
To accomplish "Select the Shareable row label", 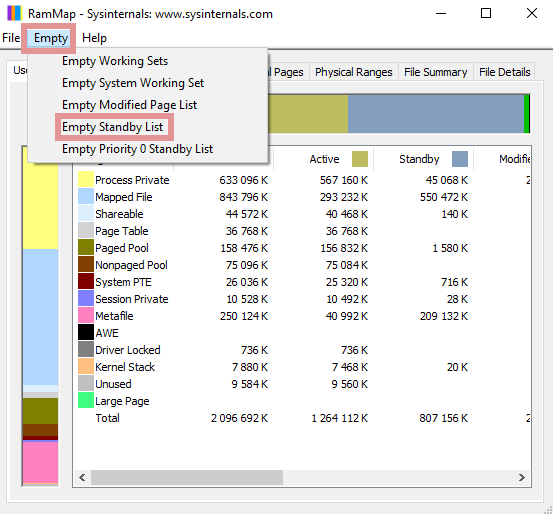I will tap(119, 214).
